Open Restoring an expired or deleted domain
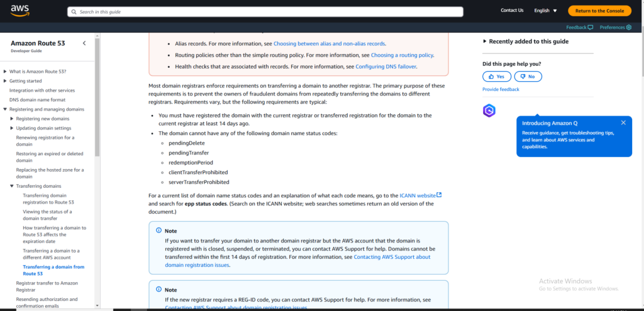 pos(50,157)
